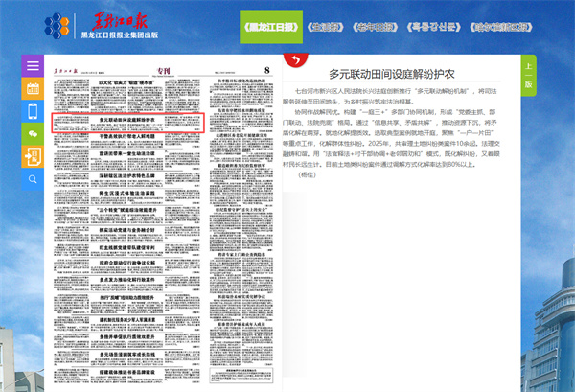Open the orange calendar date picker icon
Screen dimensions: 575x392
pos(33,88)
